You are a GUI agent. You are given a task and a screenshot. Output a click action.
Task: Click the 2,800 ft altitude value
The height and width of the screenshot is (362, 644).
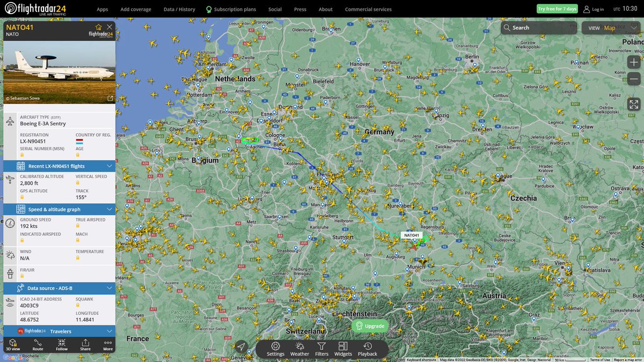29,183
